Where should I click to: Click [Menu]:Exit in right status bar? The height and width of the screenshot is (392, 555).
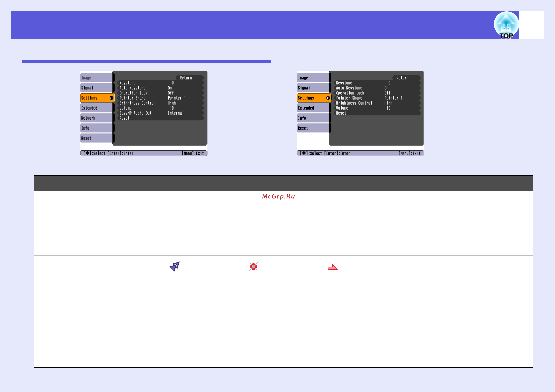point(409,153)
